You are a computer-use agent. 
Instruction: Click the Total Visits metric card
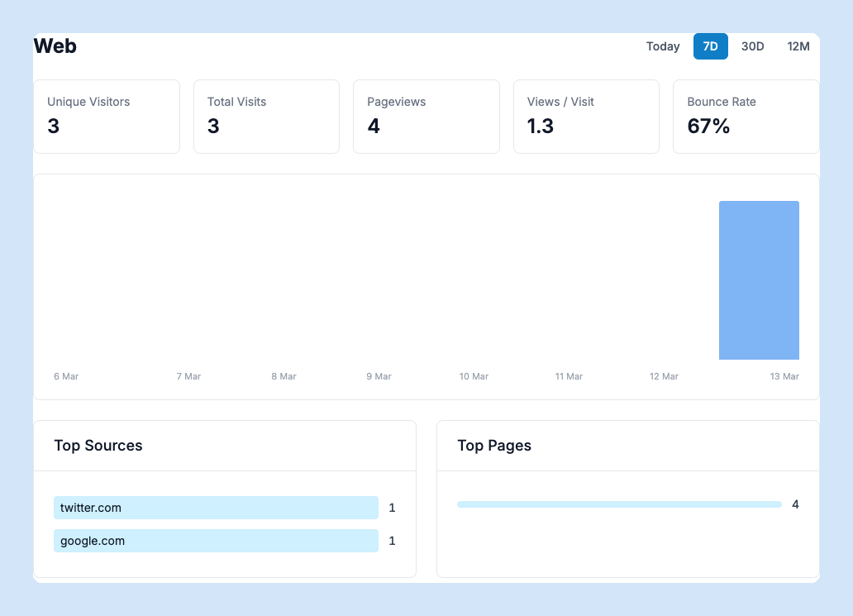tap(266, 116)
